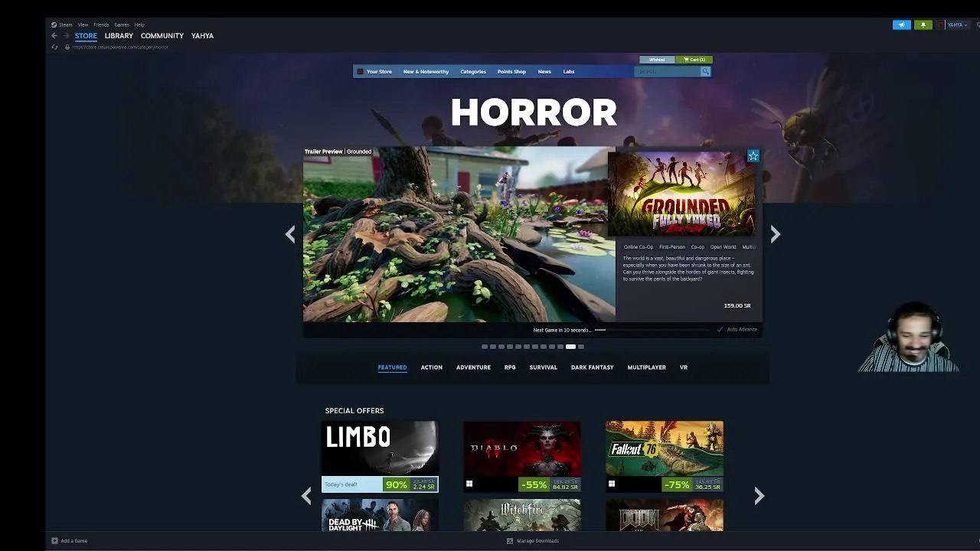Open the Friends menu
980x551 pixels.
(x=101, y=24)
